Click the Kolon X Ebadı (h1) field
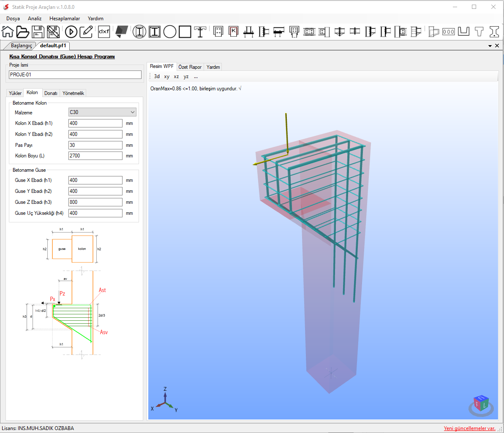This screenshot has height=433, width=504. click(95, 123)
